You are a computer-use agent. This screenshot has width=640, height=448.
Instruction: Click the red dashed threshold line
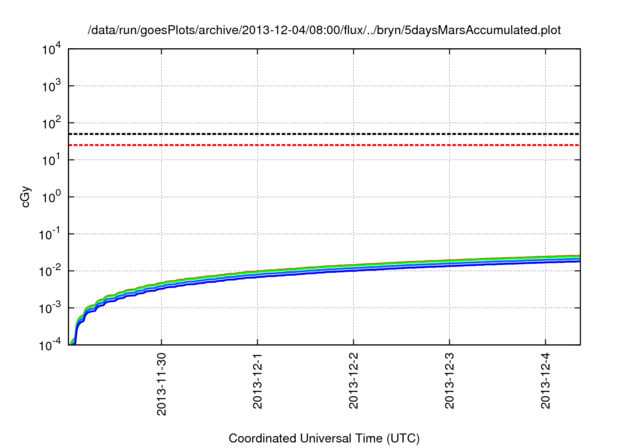324,145
